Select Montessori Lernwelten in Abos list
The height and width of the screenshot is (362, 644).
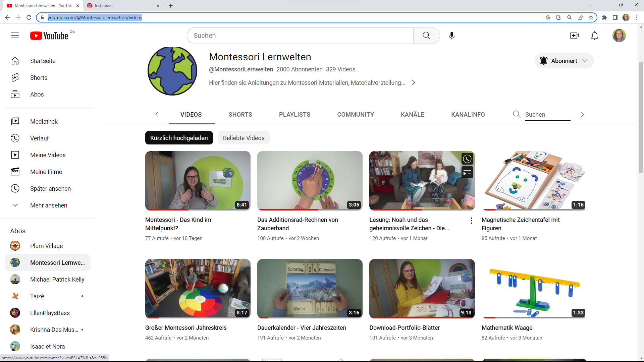click(x=48, y=262)
